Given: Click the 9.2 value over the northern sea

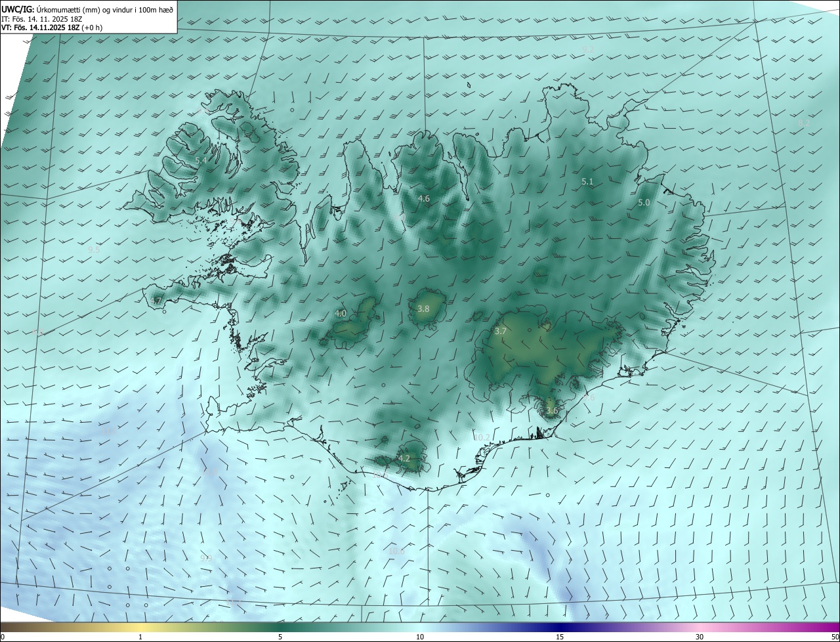Looking at the screenshot, I should pos(588,50).
